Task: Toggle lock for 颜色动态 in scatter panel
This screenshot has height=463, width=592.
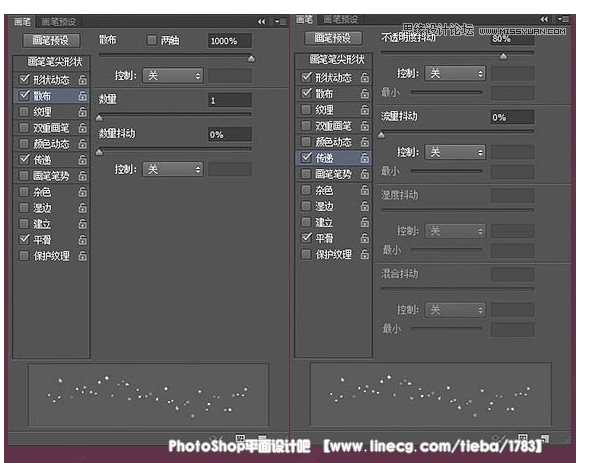Action: (x=82, y=144)
